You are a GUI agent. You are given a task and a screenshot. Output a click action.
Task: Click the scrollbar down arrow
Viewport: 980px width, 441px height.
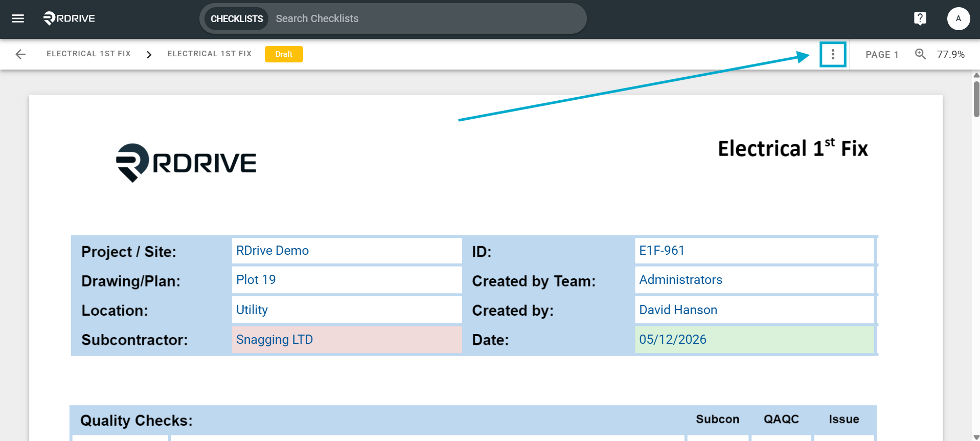coord(976,437)
